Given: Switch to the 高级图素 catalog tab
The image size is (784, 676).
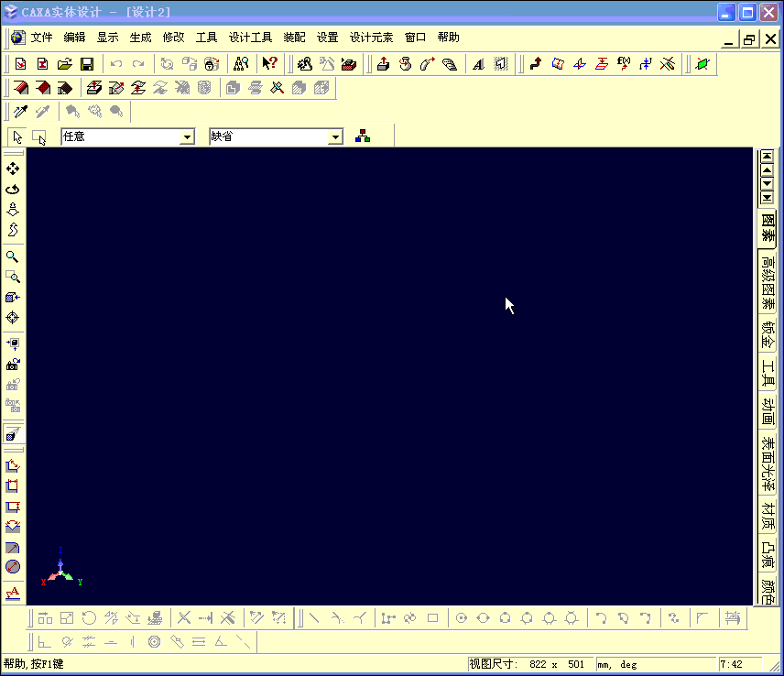Looking at the screenshot, I should pos(768,282).
